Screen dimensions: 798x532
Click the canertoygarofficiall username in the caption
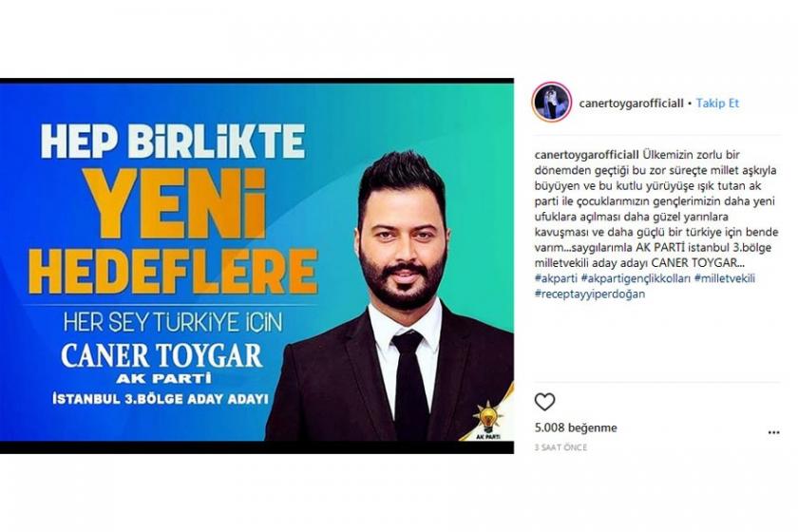pos(586,154)
